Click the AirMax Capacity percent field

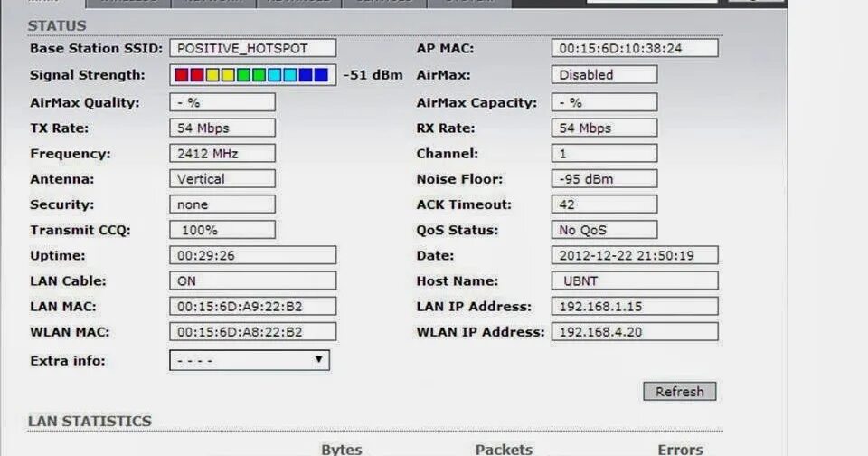[604, 102]
